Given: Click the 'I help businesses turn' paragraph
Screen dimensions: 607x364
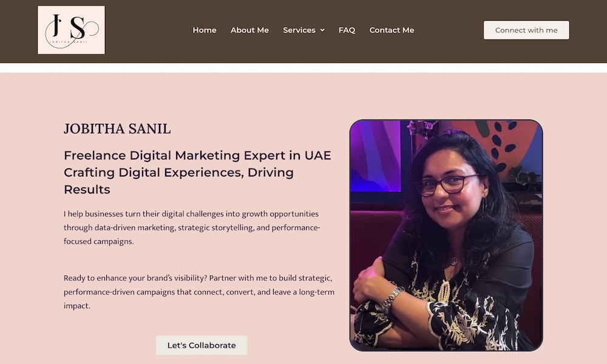Looking at the screenshot, I should click(192, 227).
